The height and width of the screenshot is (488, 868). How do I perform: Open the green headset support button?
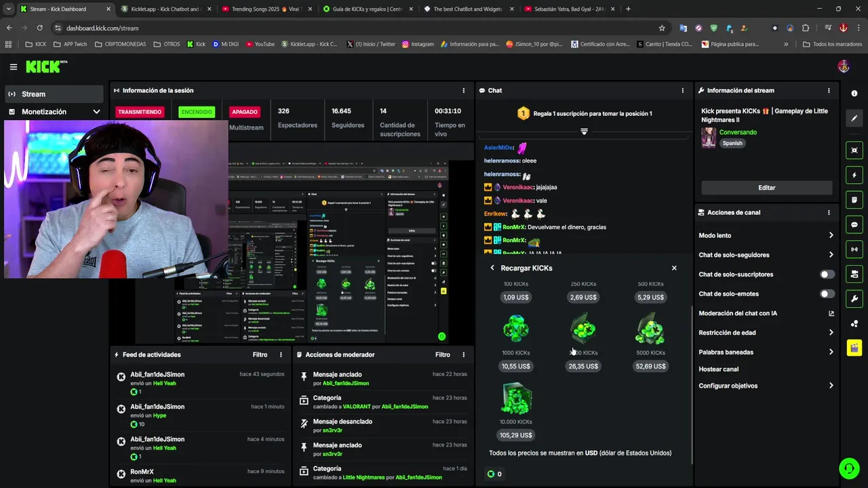[x=849, y=468]
